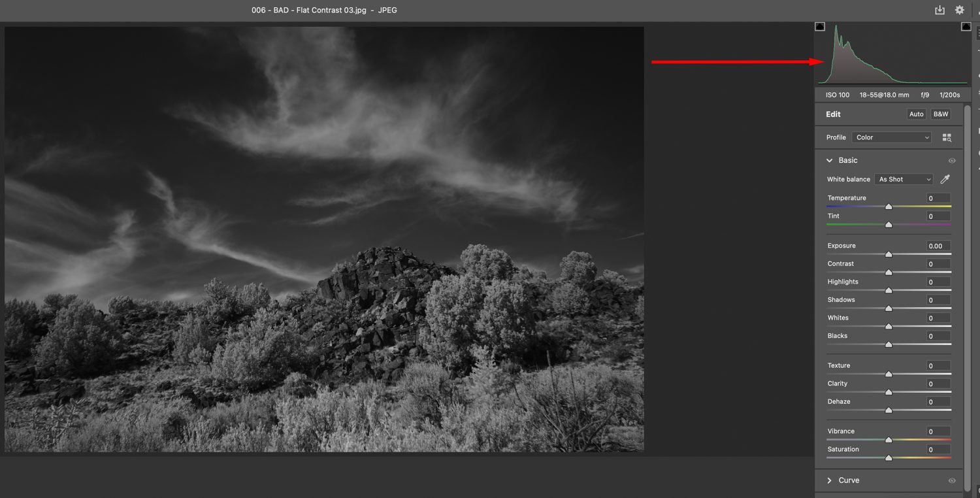980x498 pixels.
Task: Click the Temperature value field
Action: pos(938,198)
